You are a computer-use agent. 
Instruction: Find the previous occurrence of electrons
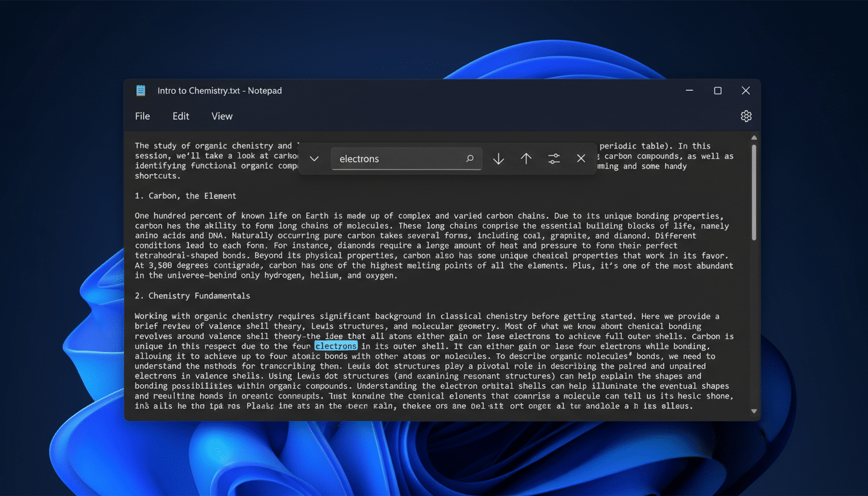tap(526, 158)
